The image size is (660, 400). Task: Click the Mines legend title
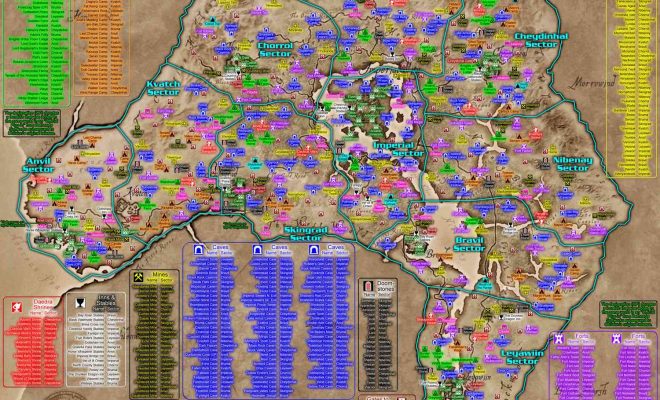[x=160, y=275]
